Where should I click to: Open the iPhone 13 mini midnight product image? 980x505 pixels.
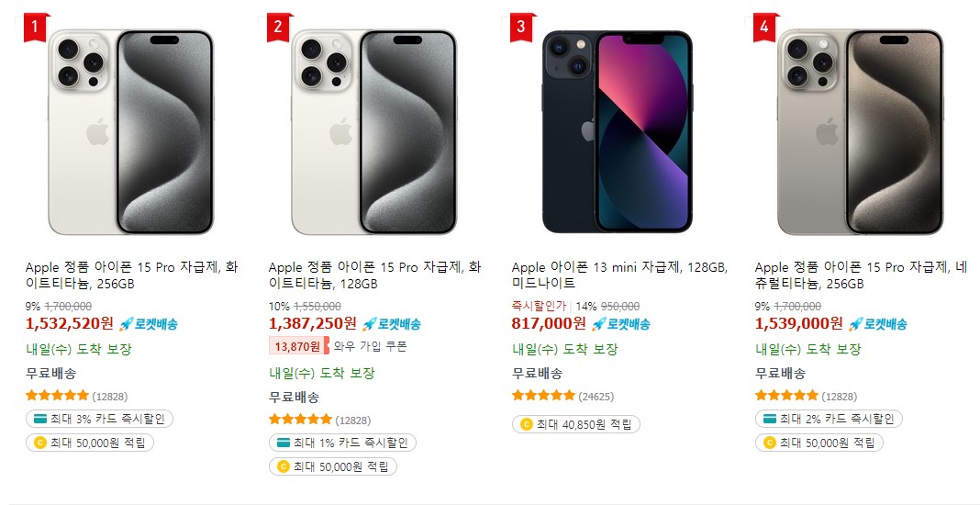(617, 132)
